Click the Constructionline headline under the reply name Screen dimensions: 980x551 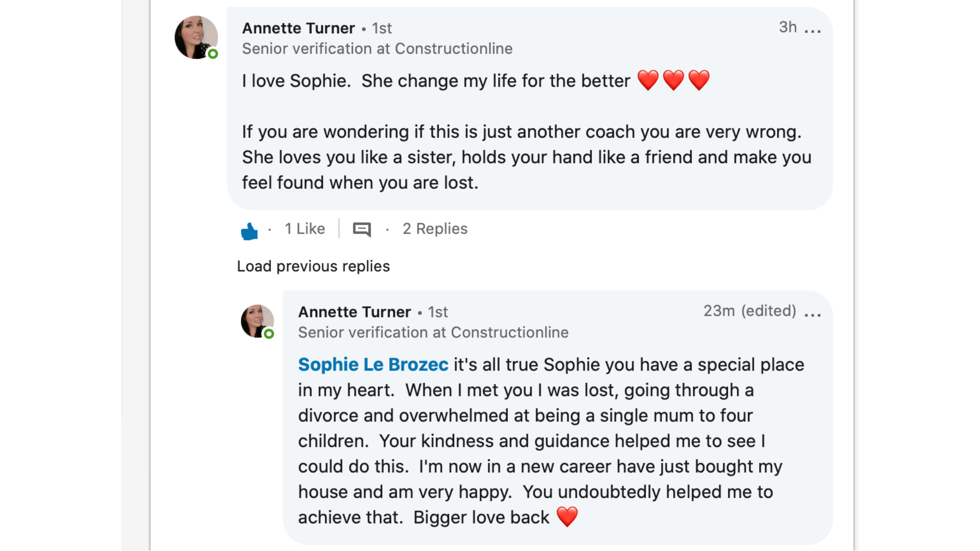[x=433, y=333]
